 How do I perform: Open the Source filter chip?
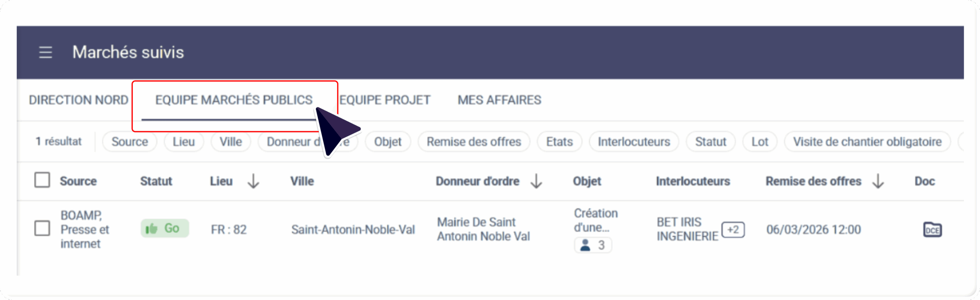(129, 142)
